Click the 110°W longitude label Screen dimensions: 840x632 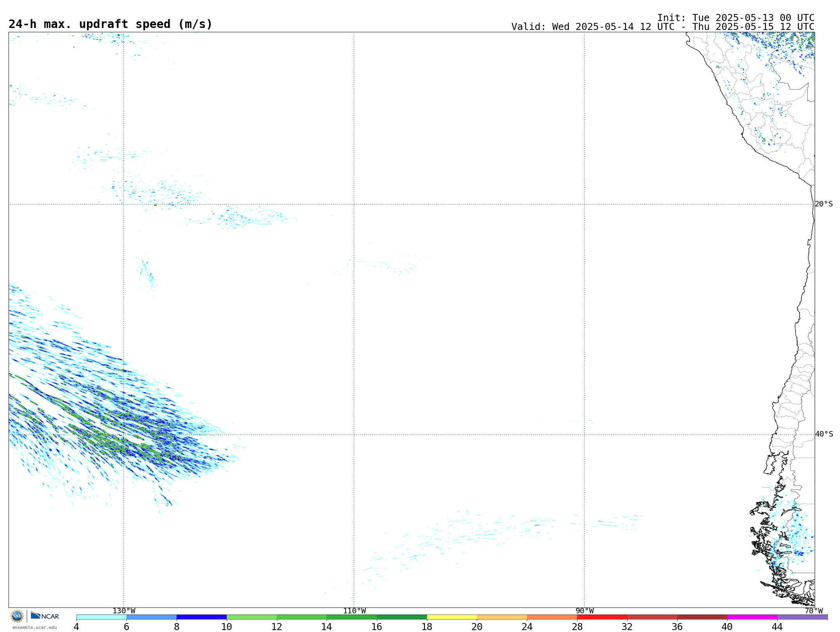click(354, 611)
